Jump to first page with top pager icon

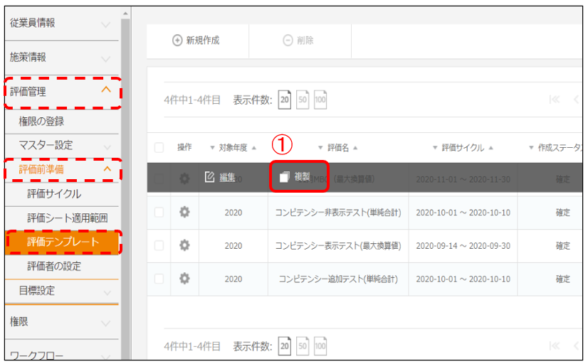pyautogui.click(x=556, y=100)
